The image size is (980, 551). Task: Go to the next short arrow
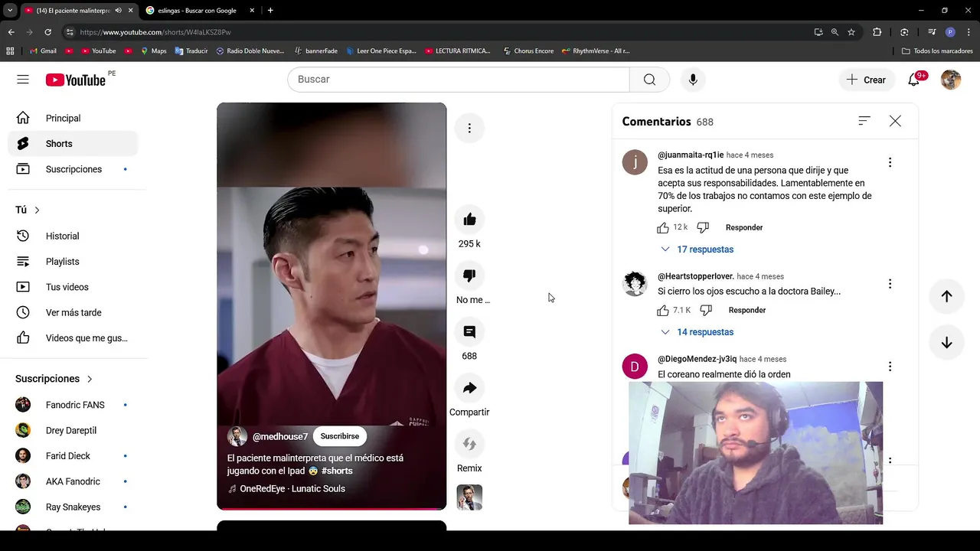point(946,343)
